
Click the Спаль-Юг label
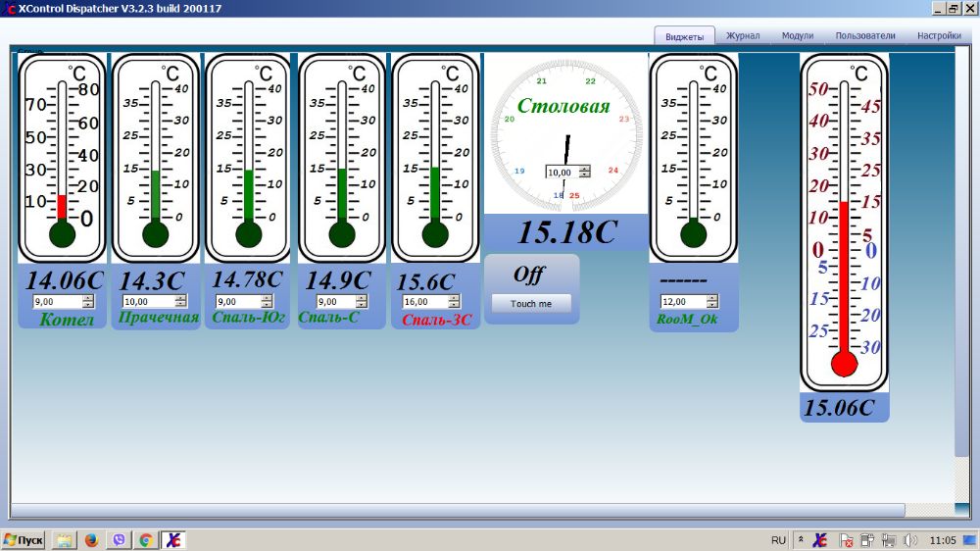(x=249, y=317)
